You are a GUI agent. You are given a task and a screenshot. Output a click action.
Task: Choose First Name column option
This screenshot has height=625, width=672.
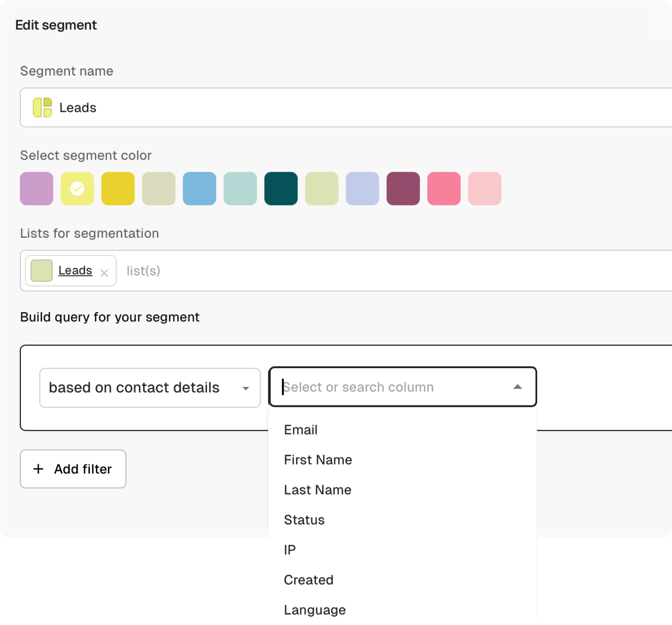pos(318,460)
